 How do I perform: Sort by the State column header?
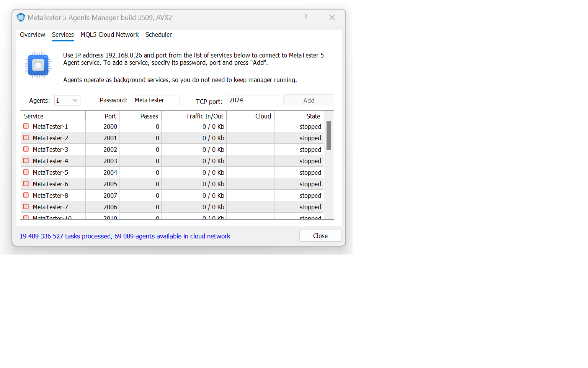coord(299,116)
